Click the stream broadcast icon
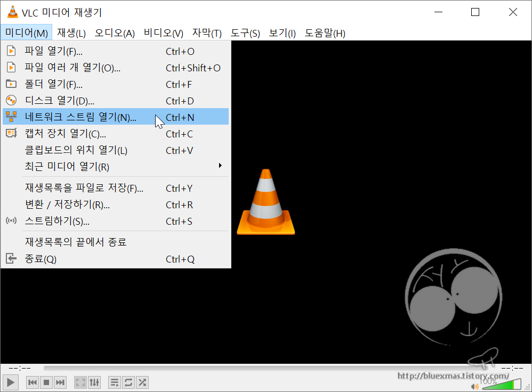 point(11,220)
